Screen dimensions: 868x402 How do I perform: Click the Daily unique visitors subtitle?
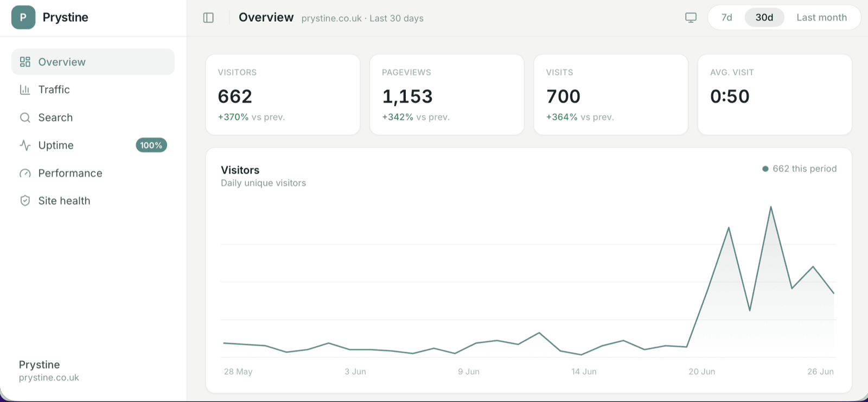pyautogui.click(x=263, y=183)
